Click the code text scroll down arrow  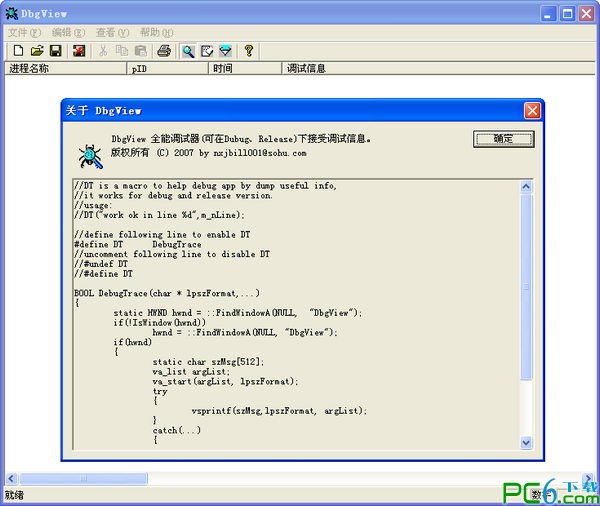pyautogui.click(x=526, y=442)
